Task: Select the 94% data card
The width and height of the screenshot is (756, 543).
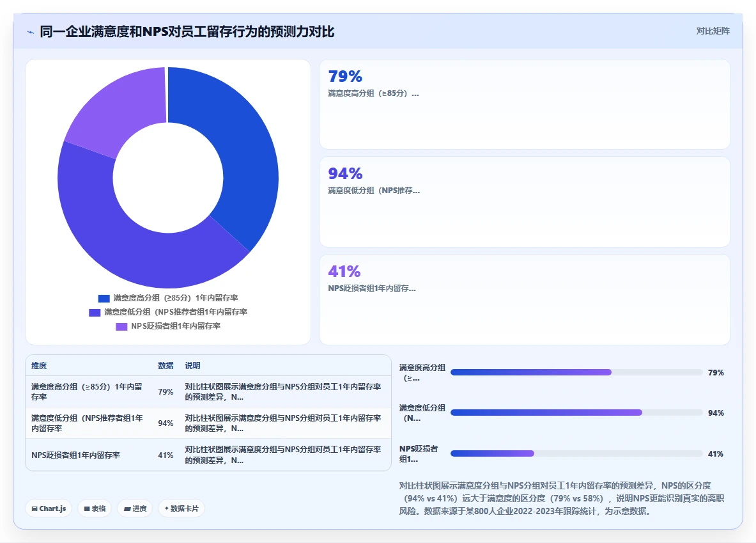Action: click(x=525, y=201)
